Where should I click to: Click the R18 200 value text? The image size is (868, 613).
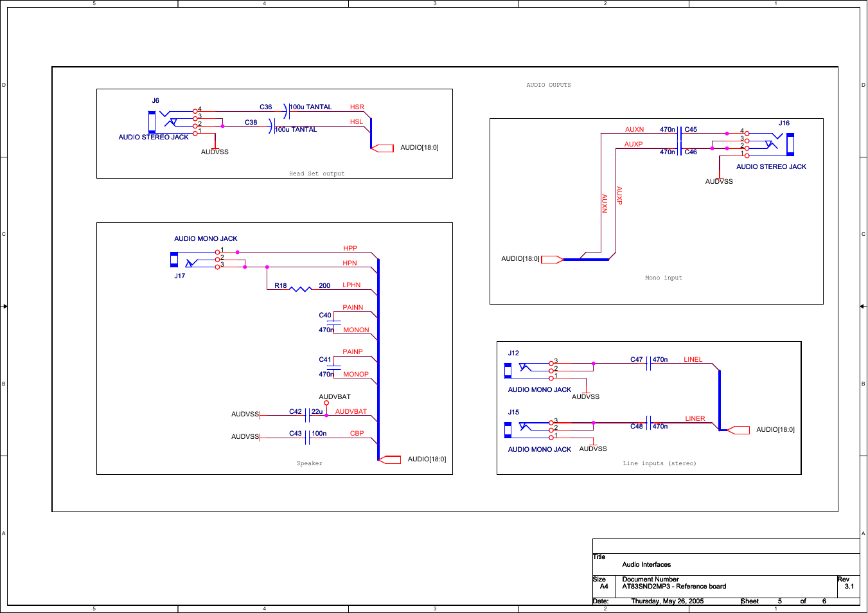(x=324, y=286)
